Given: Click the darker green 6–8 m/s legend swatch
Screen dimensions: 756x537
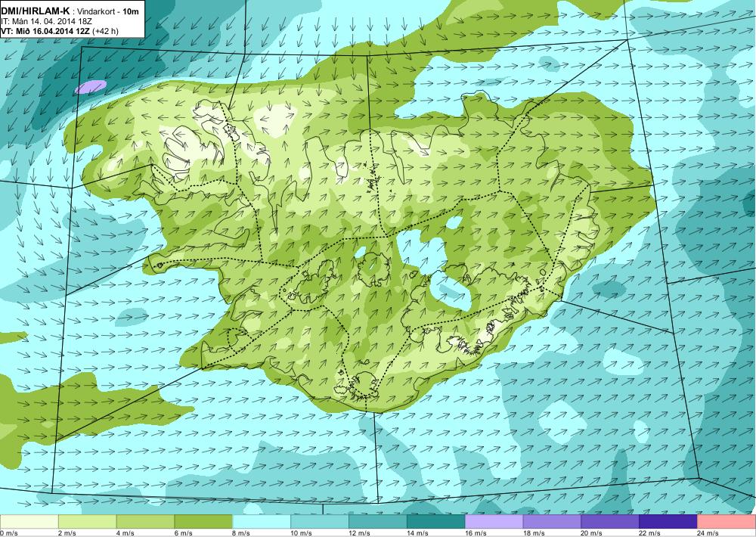Looking at the screenshot, I should pos(203,522).
